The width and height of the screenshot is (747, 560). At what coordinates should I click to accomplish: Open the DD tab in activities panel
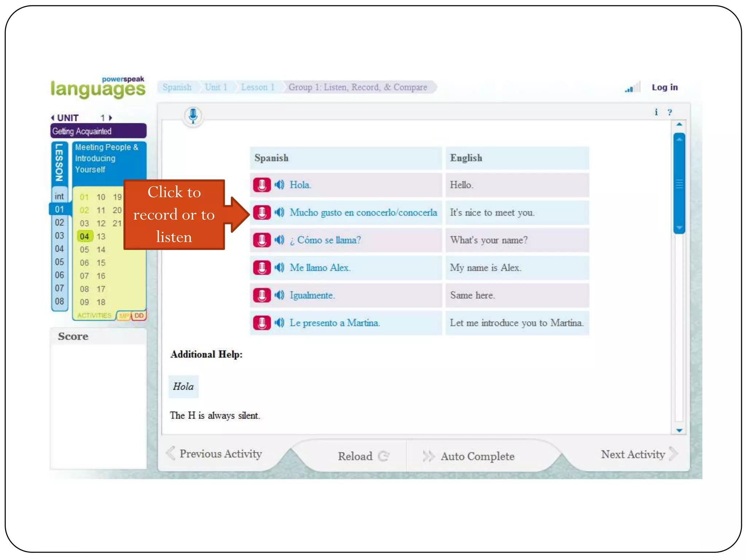tap(139, 315)
